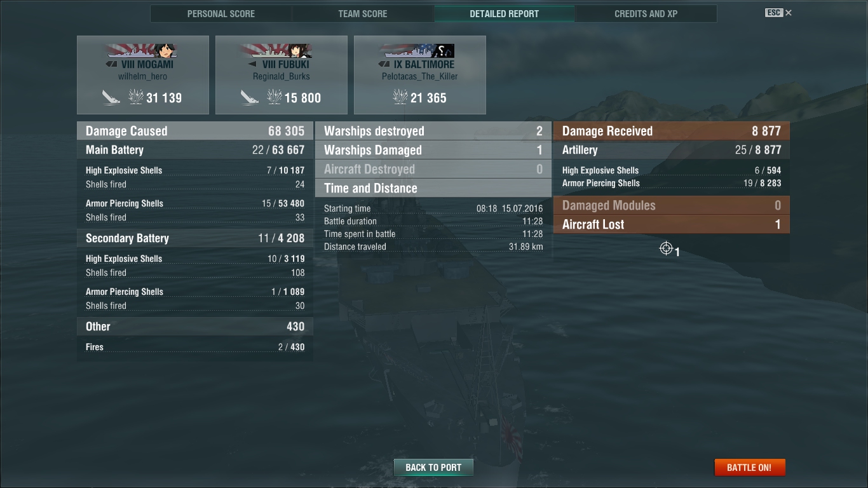
Task: Switch to the Team Score tab
Action: tap(363, 13)
